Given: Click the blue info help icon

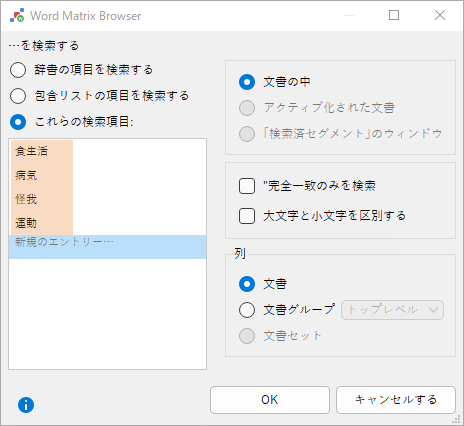Looking at the screenshot, I should click(x=26, y=405).
